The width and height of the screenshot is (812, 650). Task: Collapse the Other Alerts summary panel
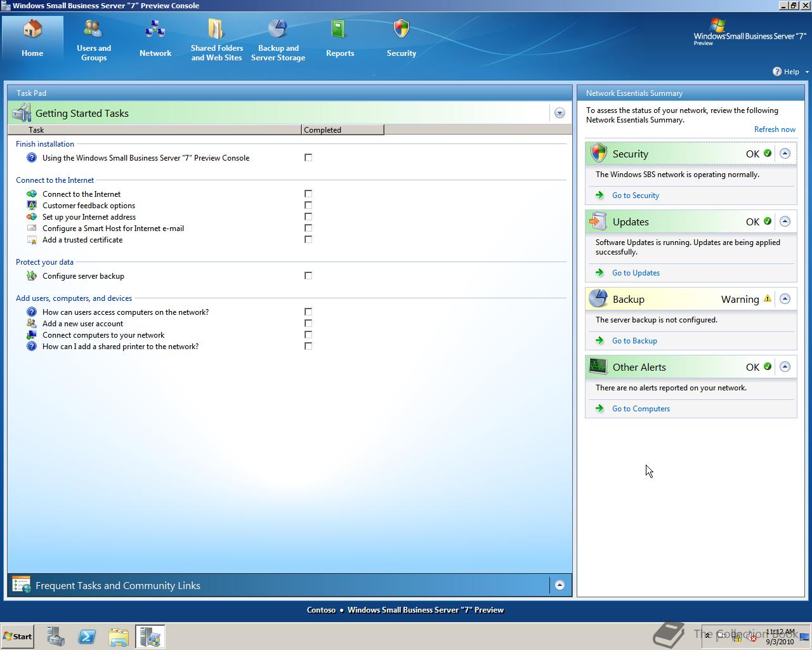click(x=785, y=367)
